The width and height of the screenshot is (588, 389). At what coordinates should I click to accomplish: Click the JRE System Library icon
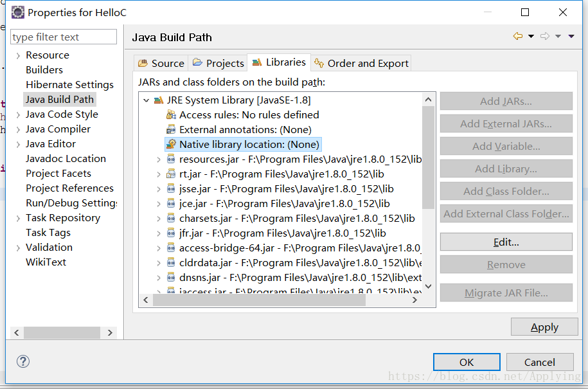click(x=159, y=100)
